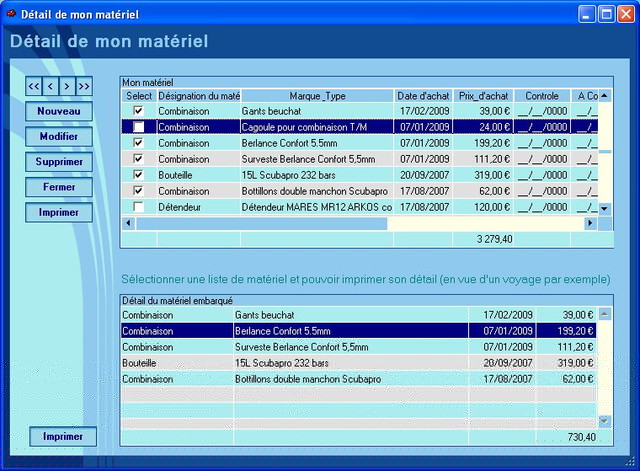Image resolution: width=640 pixels, height=471 pixels.
Task: Click the Nouveau button
Action: point(59,111)
